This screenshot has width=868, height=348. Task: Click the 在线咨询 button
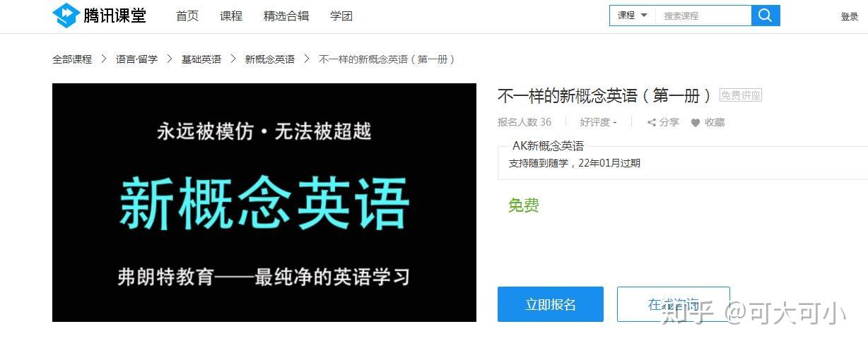pos(674,304)
